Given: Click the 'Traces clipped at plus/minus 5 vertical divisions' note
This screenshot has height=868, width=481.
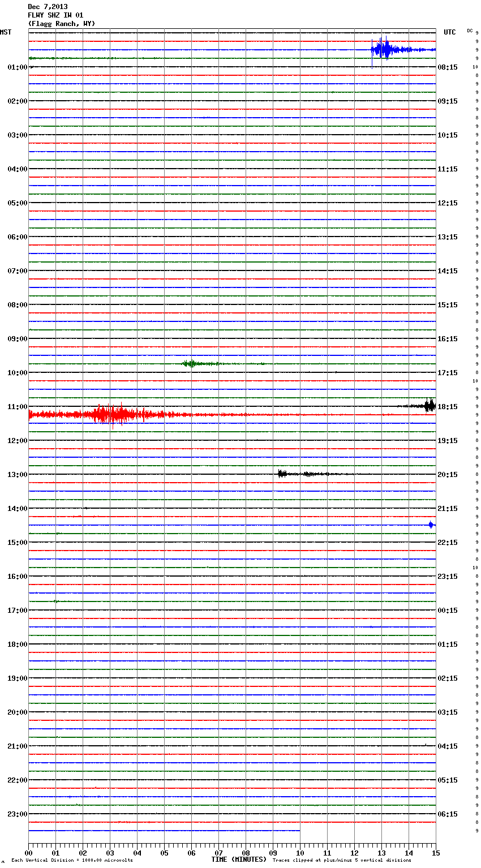Looking at the screenshot, I should (342, 861).
